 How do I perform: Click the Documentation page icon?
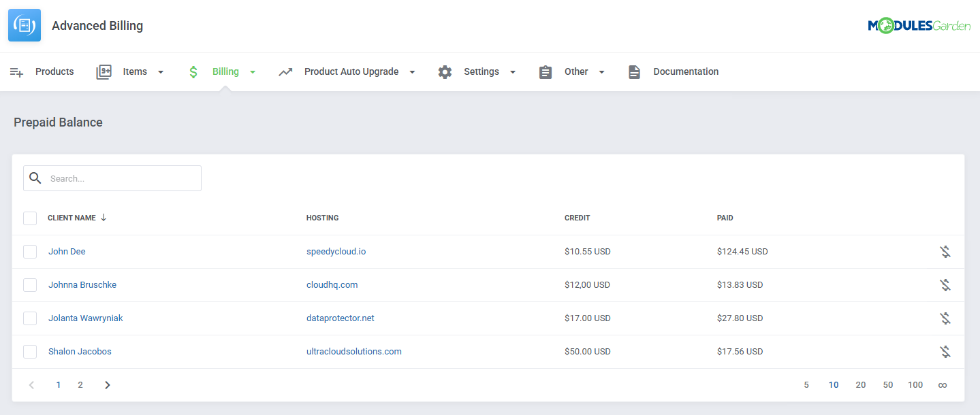coord(634,71)
